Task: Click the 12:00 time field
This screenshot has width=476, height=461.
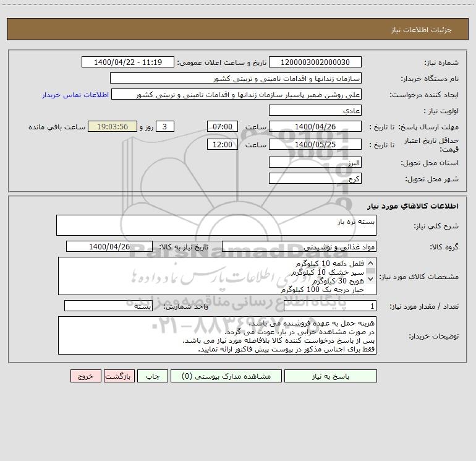Action: point(222,144)
